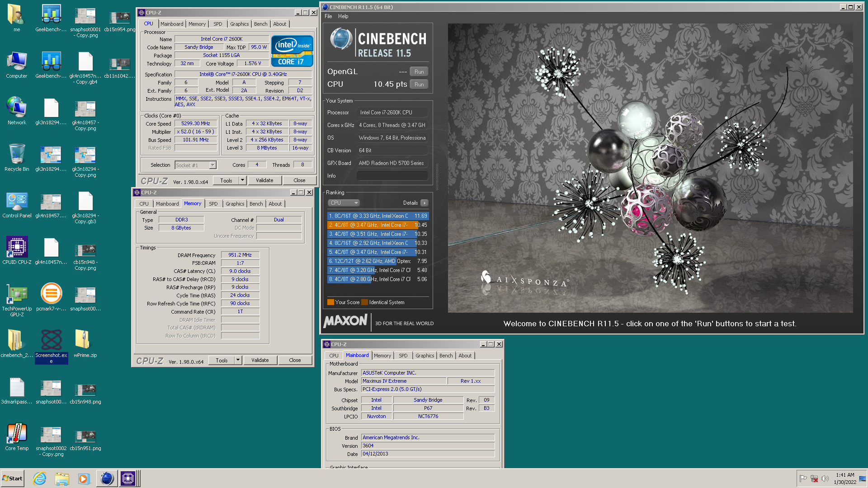
Task: Click BIOS Version value 3604
Action: [428, 446]
